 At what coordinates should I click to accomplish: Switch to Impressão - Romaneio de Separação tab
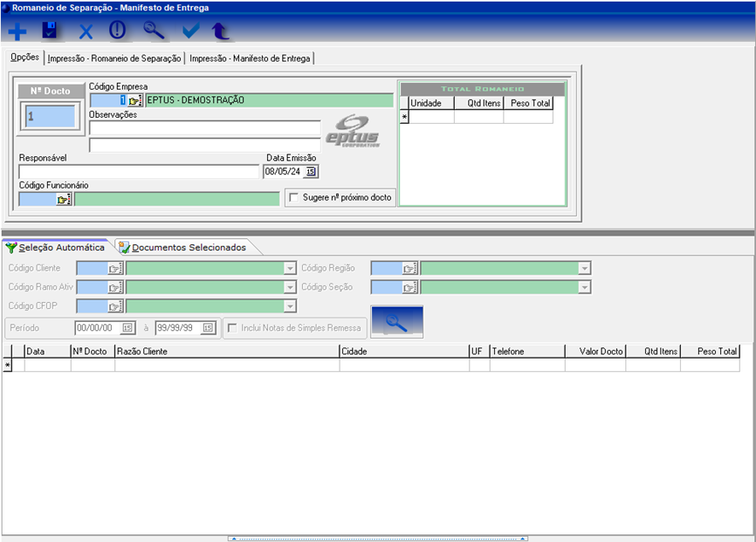[x=115, y=58]
